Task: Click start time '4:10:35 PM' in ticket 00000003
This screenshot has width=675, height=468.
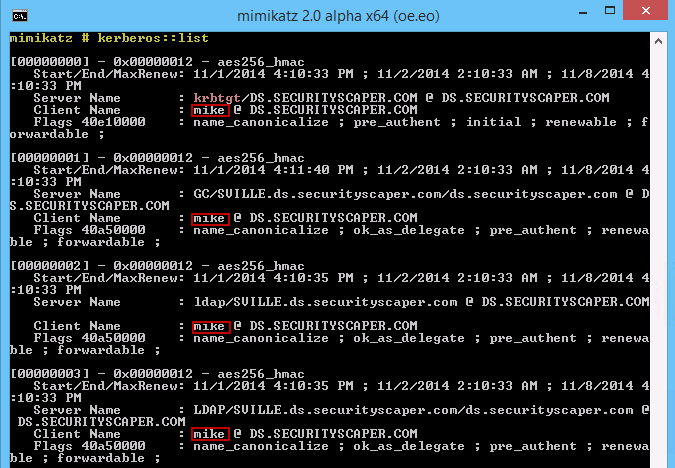Action: click(x=313, y=386)
